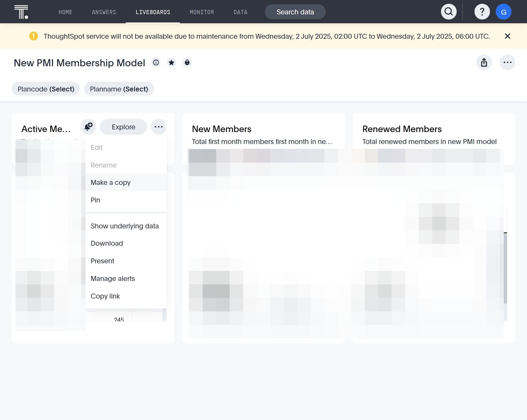
Task: Open Manage alerts from the menu
Action: tap(126, 278)
